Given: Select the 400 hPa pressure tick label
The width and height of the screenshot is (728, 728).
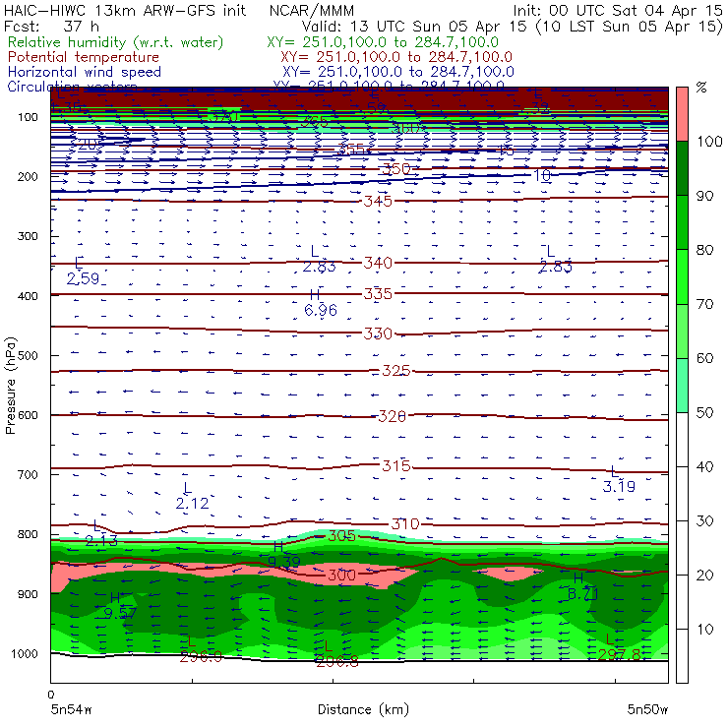Looking at the screenshot, I should 28,296.
